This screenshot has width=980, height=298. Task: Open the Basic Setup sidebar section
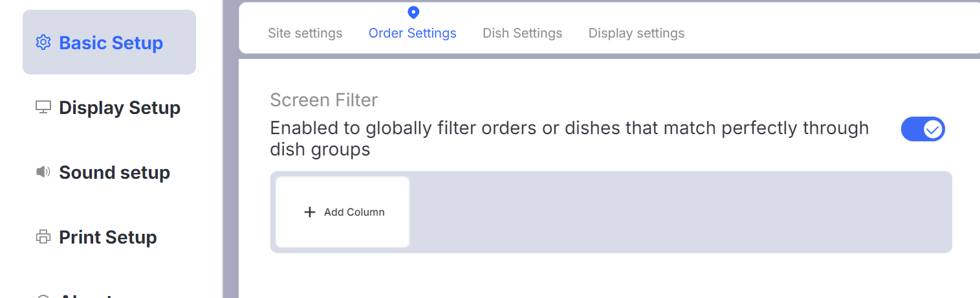click(x=111, y=43)
